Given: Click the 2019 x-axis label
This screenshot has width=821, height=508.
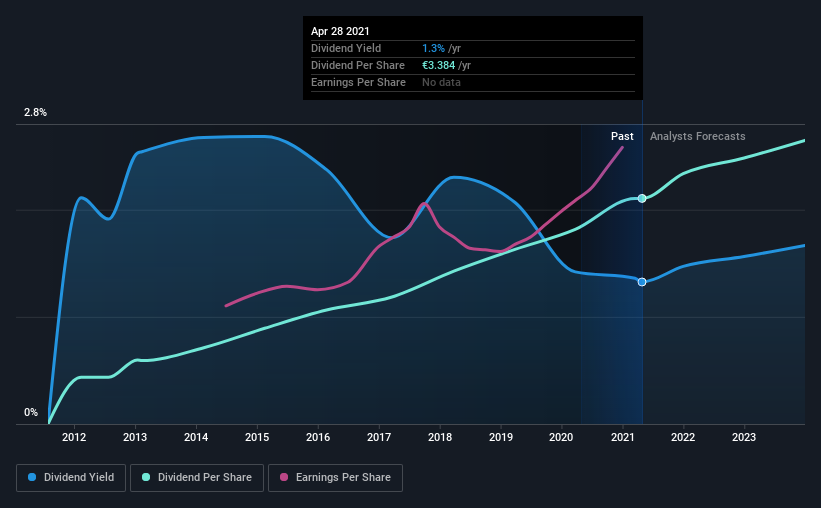Looking at the screenshot, I should click(501, 437).
